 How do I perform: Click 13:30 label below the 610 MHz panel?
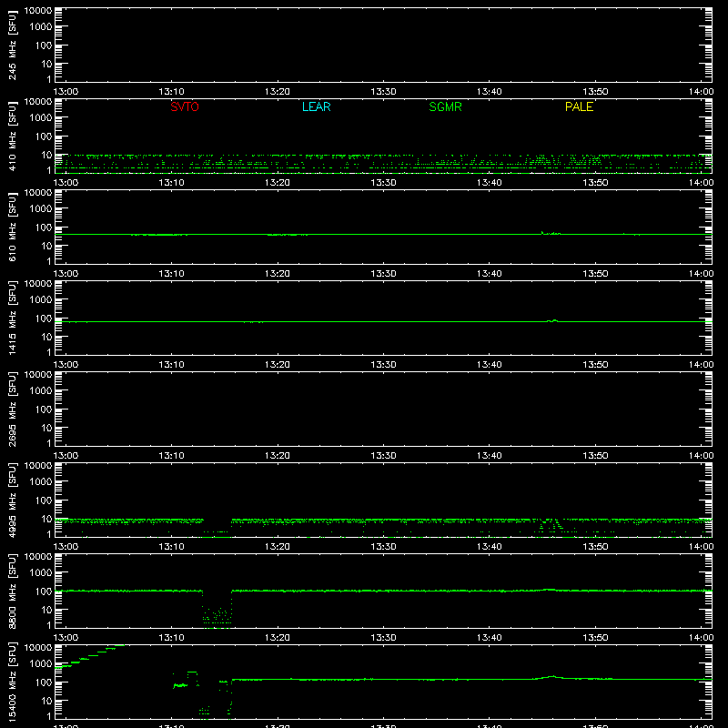(x=383, y=274)
